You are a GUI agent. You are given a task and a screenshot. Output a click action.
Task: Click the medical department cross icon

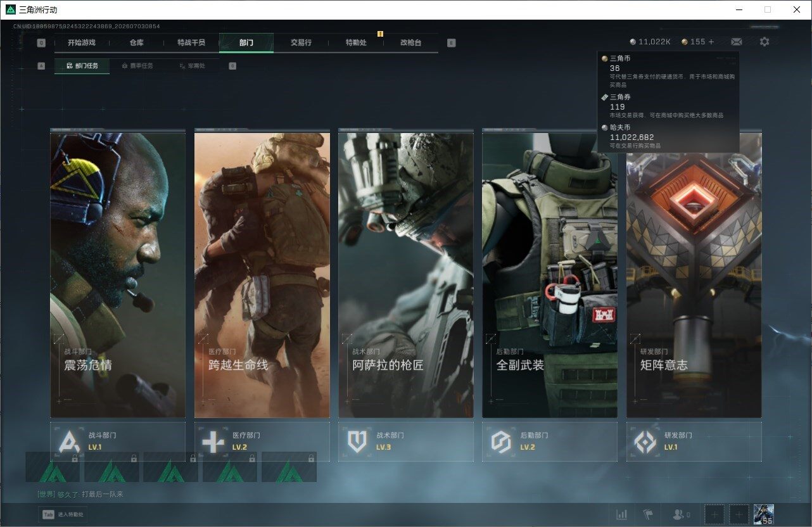point(213,441)
